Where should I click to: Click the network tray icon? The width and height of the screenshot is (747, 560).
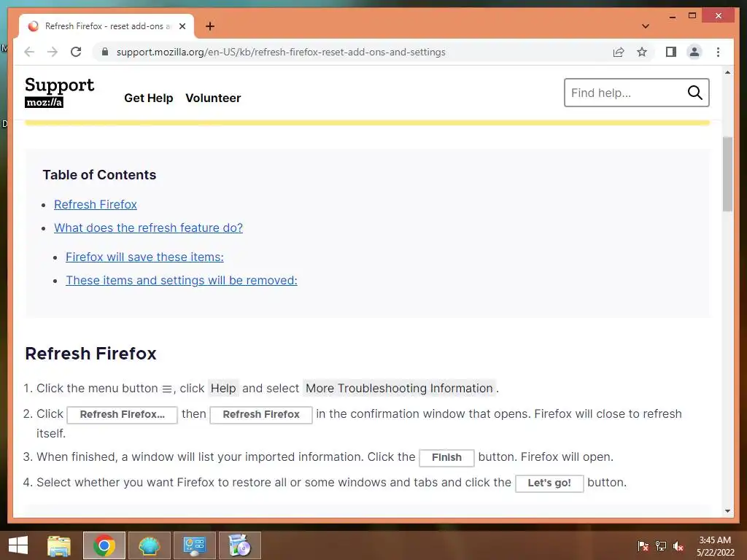tap(661, 546)
